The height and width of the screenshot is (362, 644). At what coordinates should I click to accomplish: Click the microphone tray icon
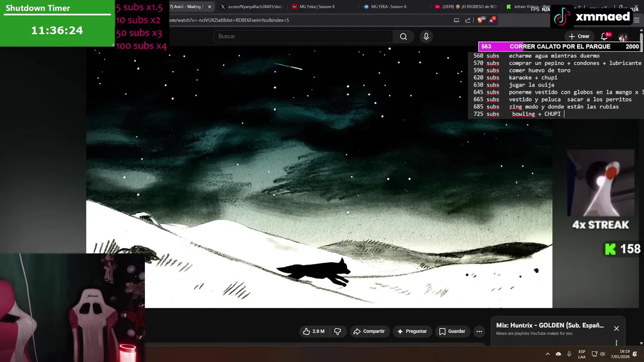(x=569, y=354)
